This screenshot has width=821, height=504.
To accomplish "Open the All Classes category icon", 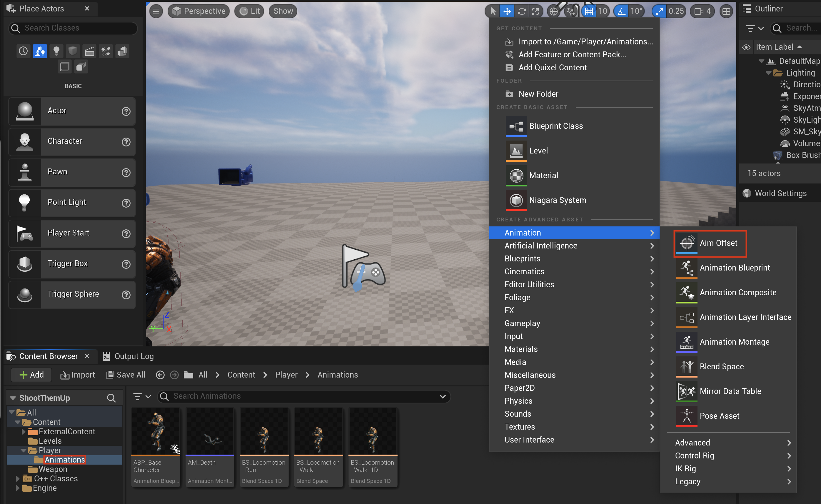I will 81,67.
